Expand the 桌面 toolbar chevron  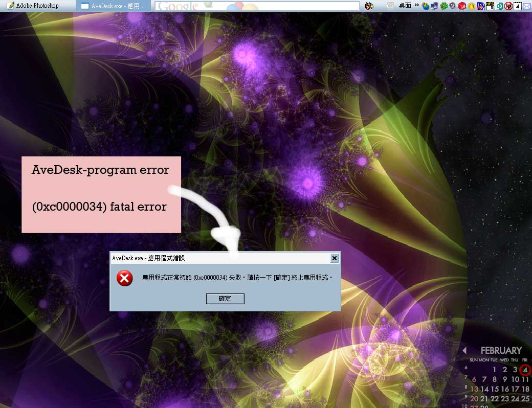point(416,5)
